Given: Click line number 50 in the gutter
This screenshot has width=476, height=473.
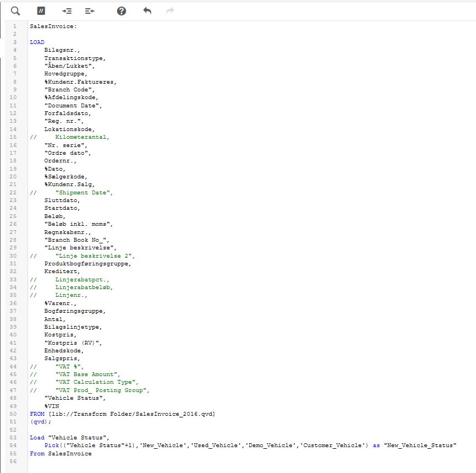Looking at the screenshot, I should pyautogui.click(x=14, y=414).
